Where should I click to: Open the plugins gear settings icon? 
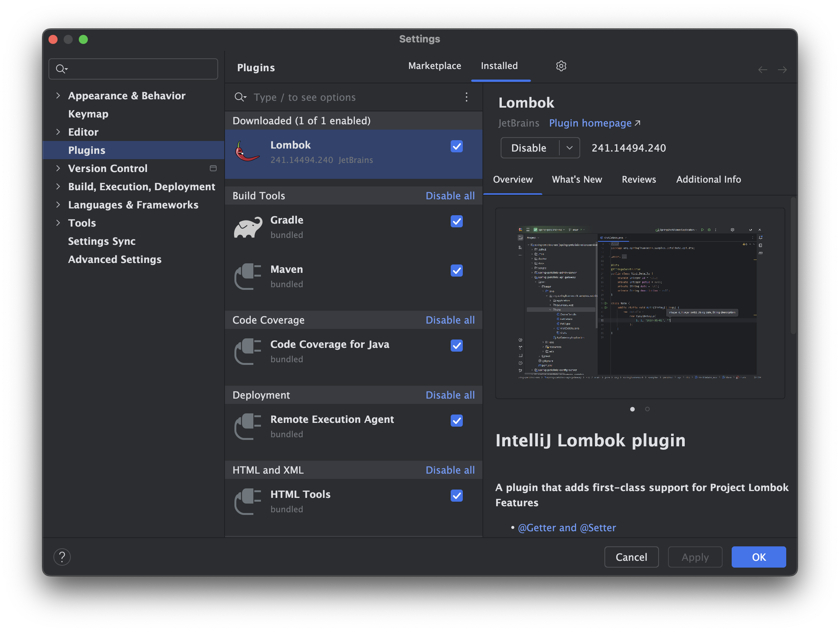[x=561, y=66]
